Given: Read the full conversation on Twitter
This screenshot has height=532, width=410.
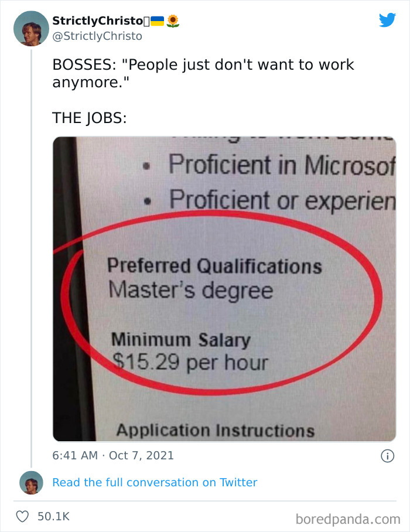Looking at the screenshot, I should coord(155,482).
